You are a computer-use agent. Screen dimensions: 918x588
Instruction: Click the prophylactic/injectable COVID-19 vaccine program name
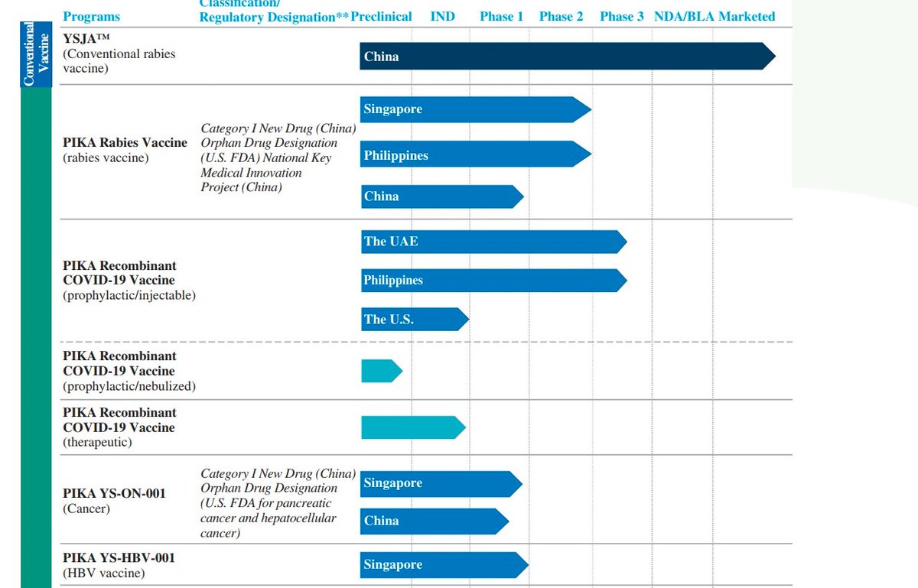pyautogui.click(x=129, y=280)
